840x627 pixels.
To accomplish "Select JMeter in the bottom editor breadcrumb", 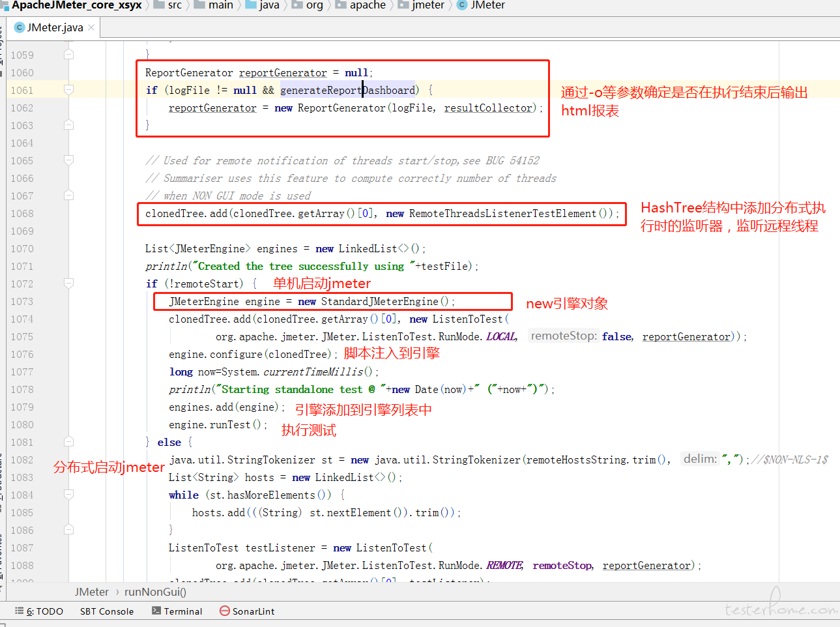I will tap(92, 592).
